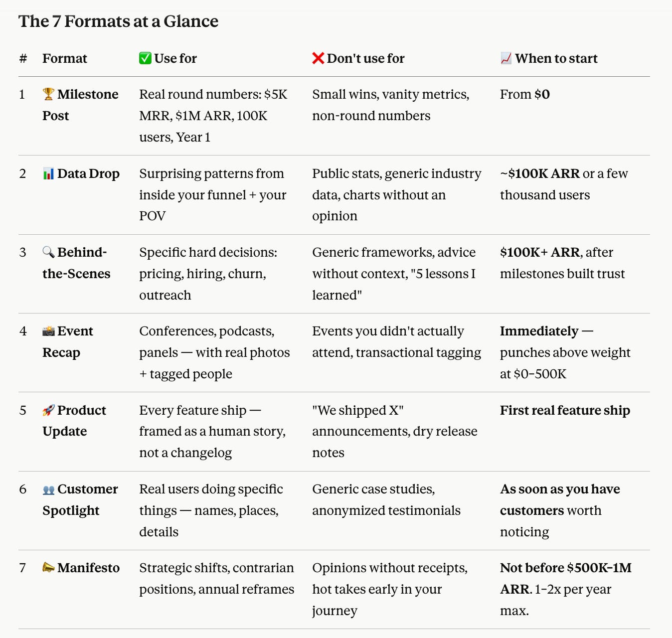This screenshot has height=638, width=672.
Task: Click the # column header
Action: (x=23, y=58)
